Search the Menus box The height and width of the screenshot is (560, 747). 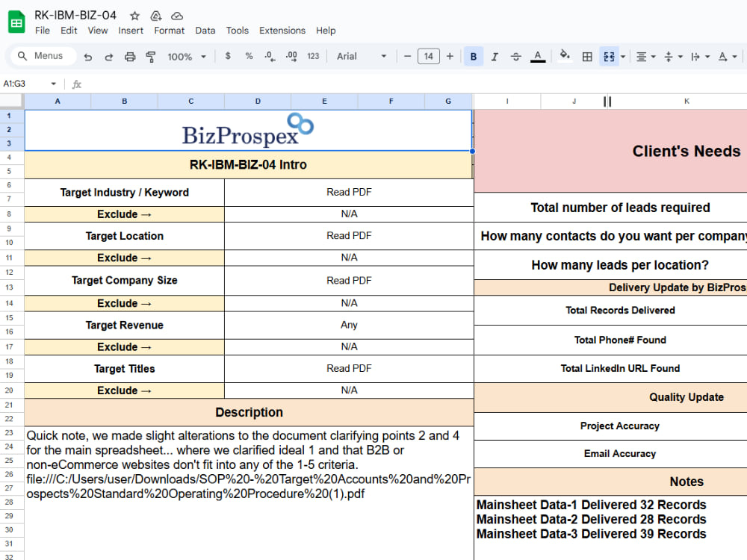click(x=44, y=56)
